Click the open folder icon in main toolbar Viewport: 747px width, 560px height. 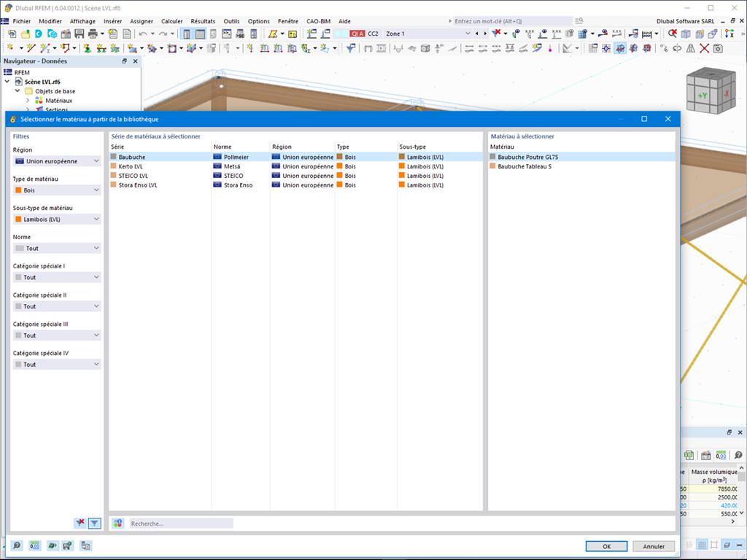[x=26, y=34]
